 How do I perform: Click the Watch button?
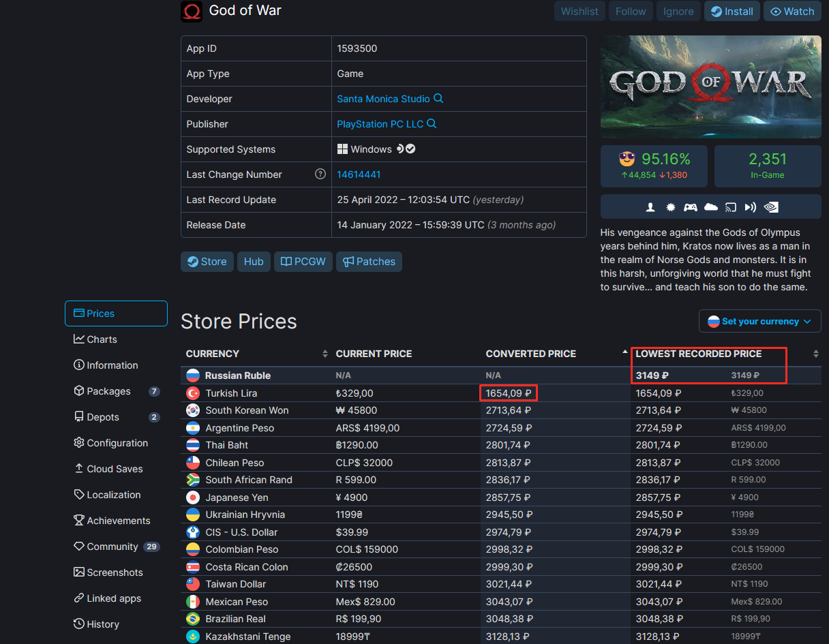click(x=792, y=12)
